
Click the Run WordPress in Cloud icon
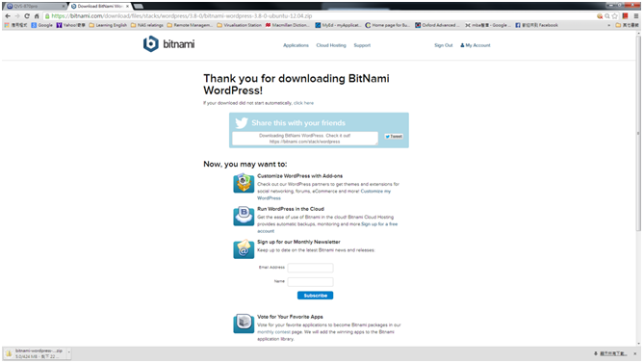pos(244,216)
